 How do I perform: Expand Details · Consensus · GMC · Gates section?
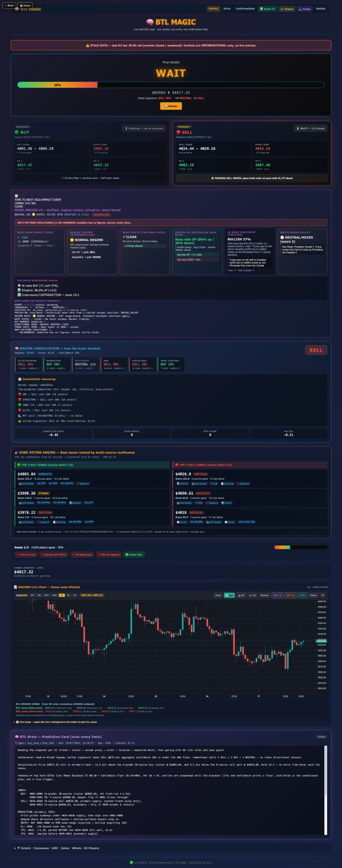[x=56, y=848]
